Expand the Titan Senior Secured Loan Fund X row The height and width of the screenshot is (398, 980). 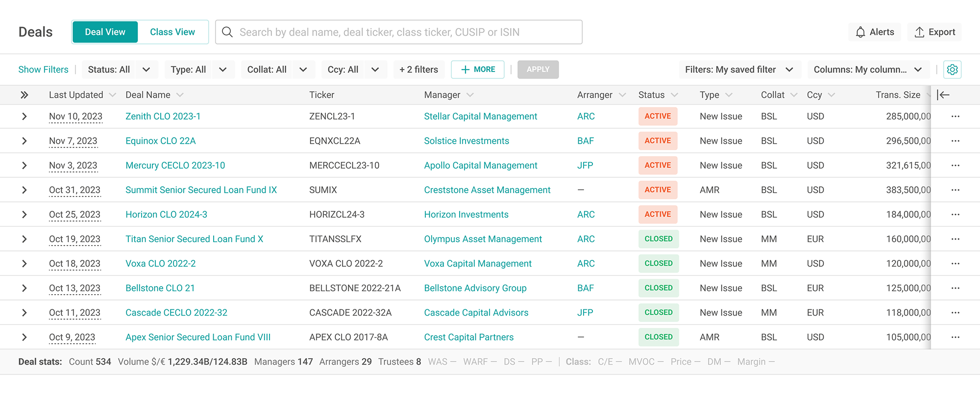[x=24, y=239]
